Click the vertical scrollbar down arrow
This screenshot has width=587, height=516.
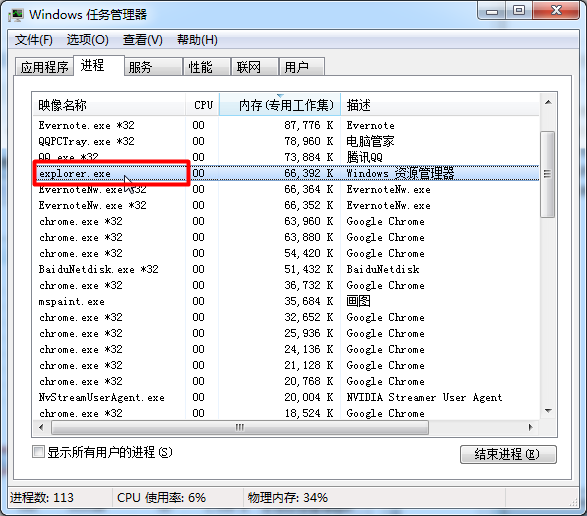pos(548,411)
